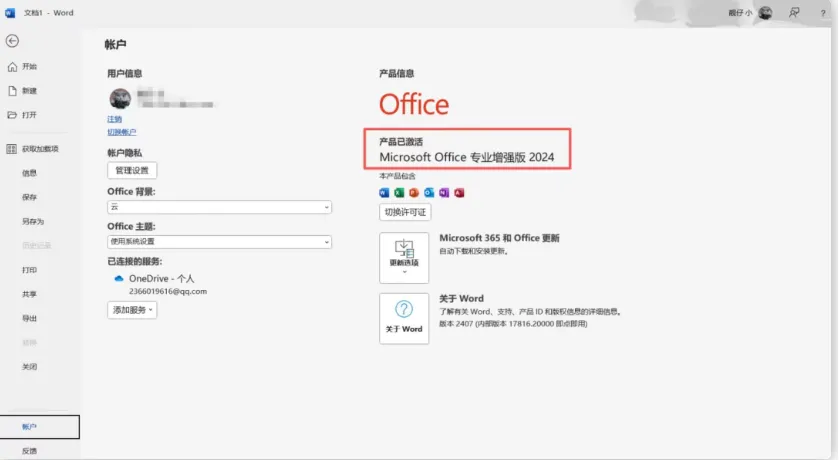Viewport: 839px width, 460px height.
Task: Click the Outlook app icon under 本产品包含
Action: tap(429, 193)
